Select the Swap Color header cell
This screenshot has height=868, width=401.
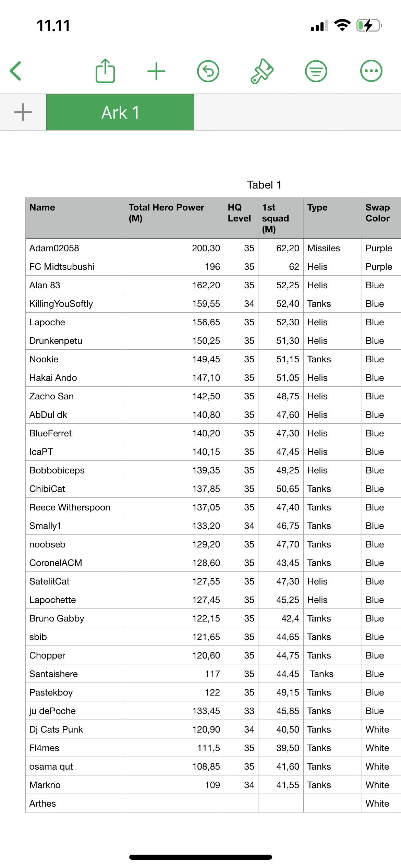click(x=381, y=218)
